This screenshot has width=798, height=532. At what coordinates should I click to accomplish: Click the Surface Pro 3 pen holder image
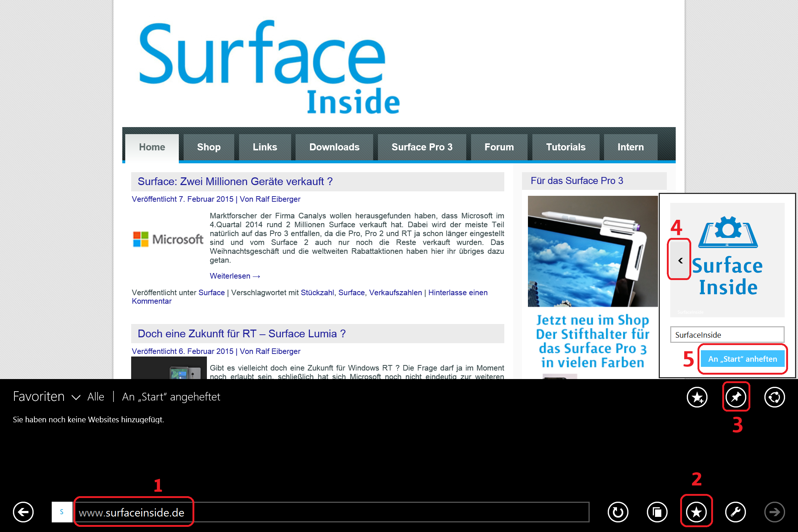(593, 251)
